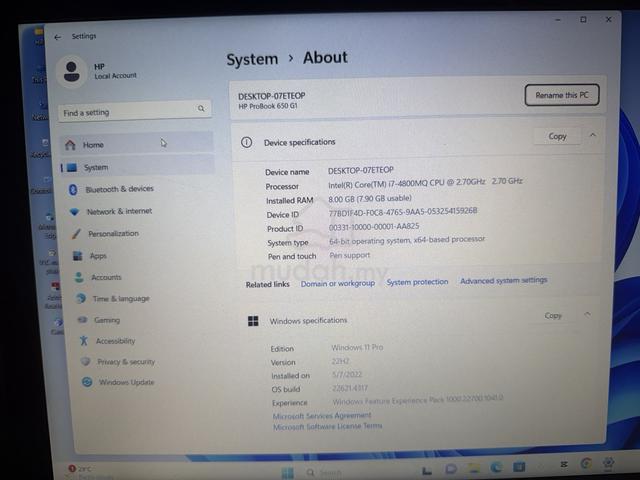Open Home in Settings sidebar
The image size is (640, 480).
(x=137, y=144)
